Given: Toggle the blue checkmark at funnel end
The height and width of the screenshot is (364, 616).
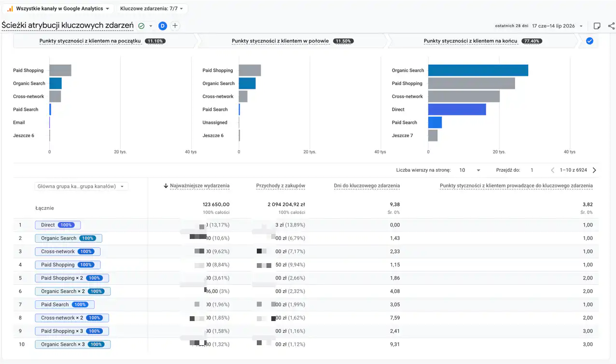Looking at the screenshot, I should tap(589, 41).
